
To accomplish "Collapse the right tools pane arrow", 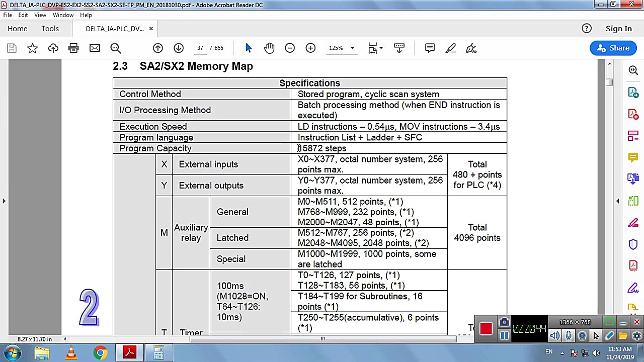I will point(618,201).
